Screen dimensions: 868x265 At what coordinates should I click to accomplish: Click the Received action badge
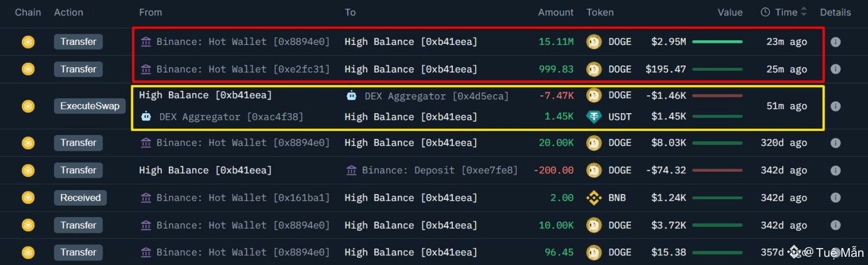point(80,198)
